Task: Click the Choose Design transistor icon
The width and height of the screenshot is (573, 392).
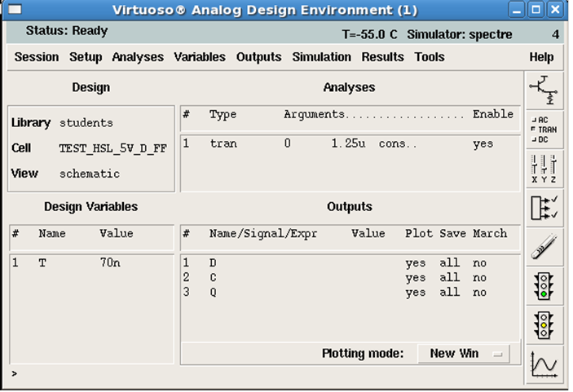Action: pos(544,90)
